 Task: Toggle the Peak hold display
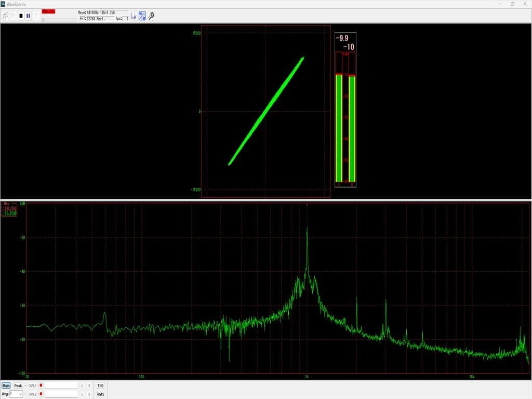coord(18,386)
